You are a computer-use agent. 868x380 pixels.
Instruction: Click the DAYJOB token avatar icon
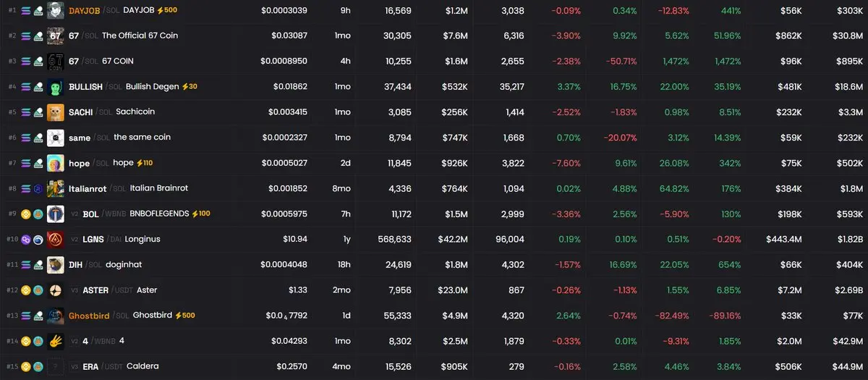[55, 10]
